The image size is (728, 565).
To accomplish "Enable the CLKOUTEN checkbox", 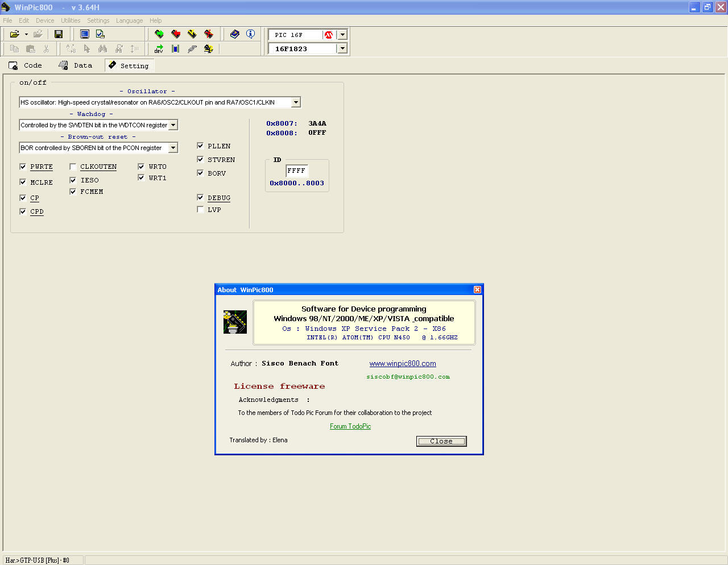I will point(73,167).
